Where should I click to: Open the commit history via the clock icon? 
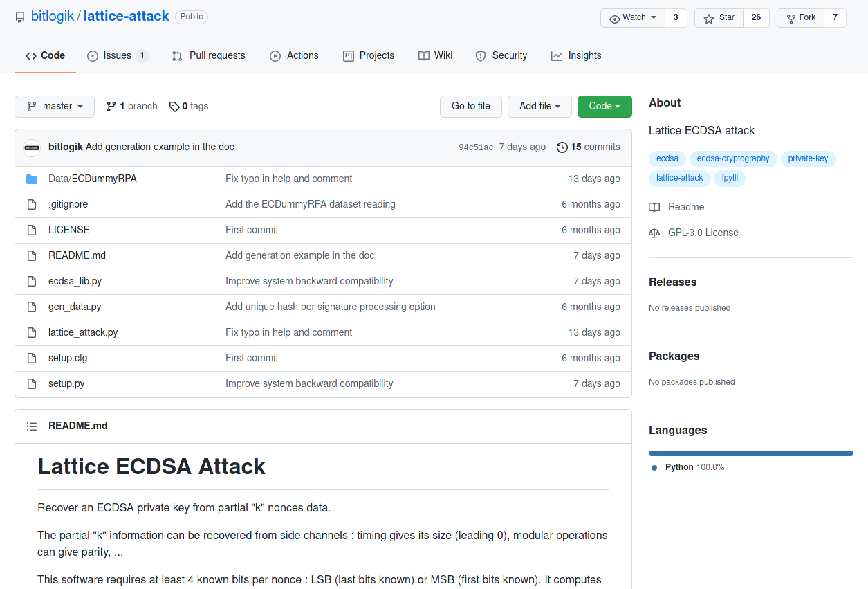pos(562,147)
